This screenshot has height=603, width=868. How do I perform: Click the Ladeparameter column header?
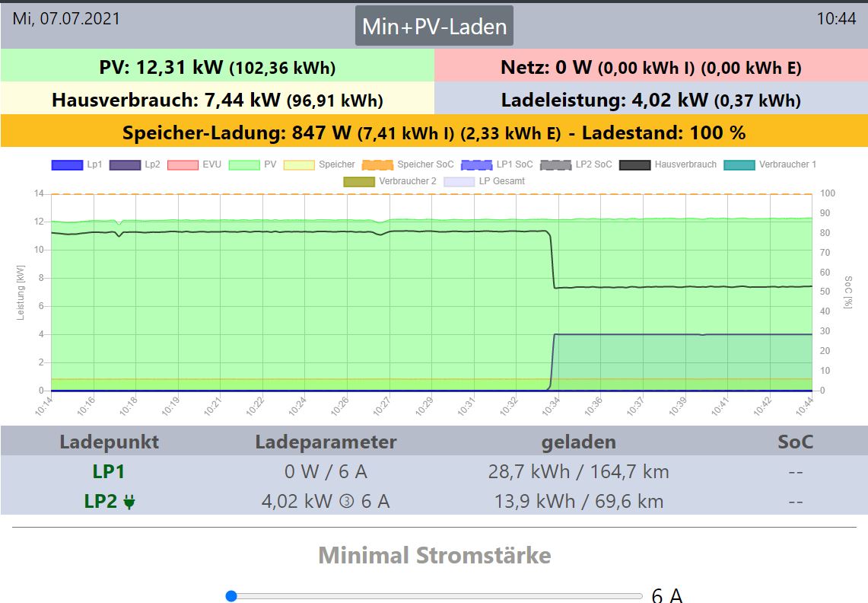coord(326,442)
